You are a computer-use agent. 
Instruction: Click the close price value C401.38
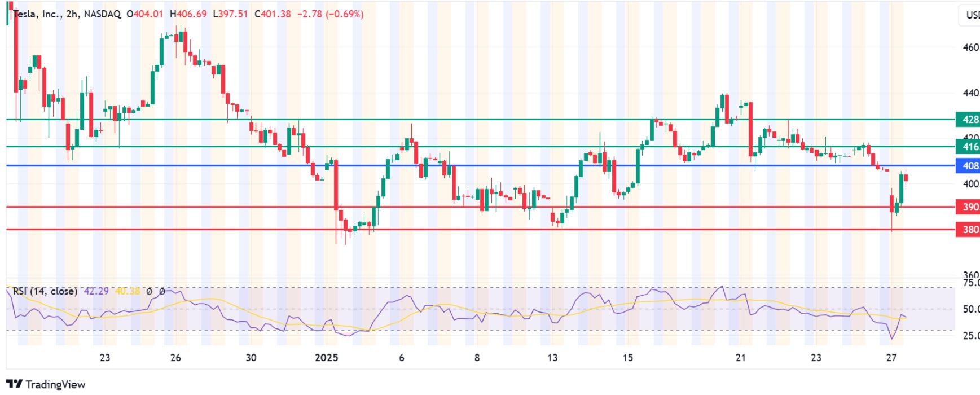click(x=273, y=14)
